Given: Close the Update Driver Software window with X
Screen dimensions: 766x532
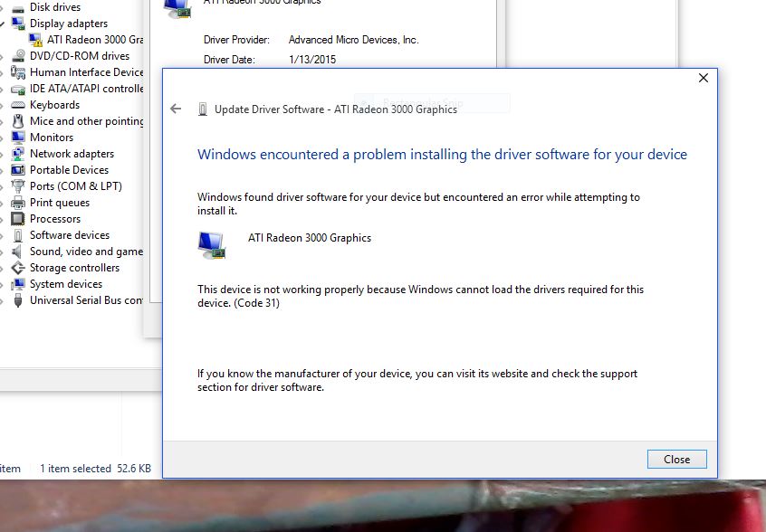Looking at the screenshot, I should tap(703, 78).
